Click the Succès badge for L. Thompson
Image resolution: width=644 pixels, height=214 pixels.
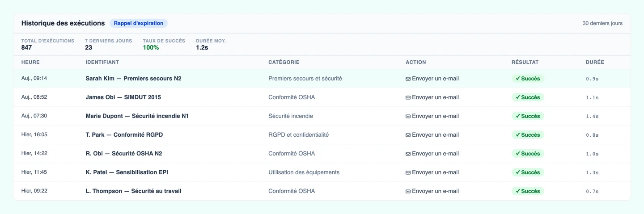pyautogui.click(x=528, y=191)
